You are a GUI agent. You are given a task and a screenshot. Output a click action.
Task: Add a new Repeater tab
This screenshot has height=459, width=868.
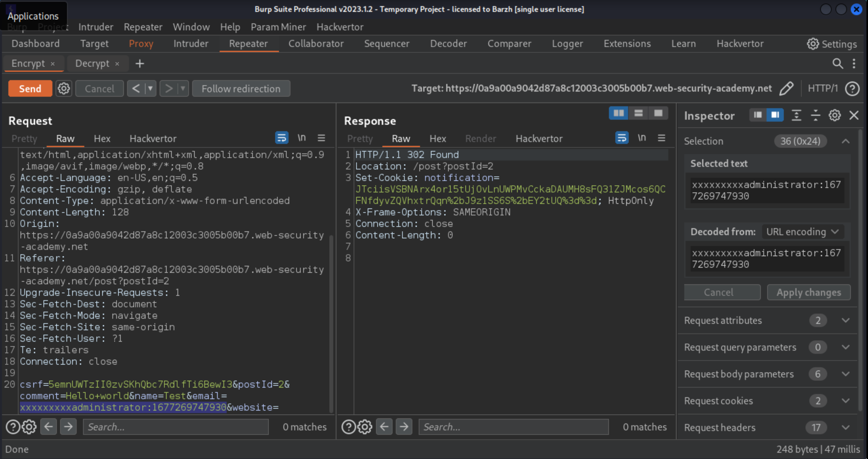139,63
